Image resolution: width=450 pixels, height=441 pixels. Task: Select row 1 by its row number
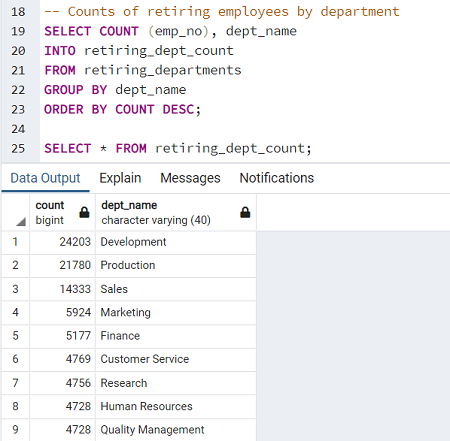tap(15, 242)
